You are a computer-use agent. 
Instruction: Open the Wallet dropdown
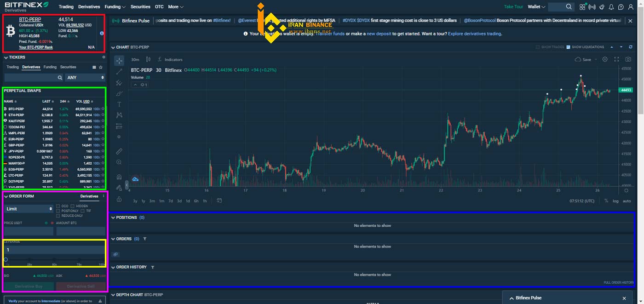click(x=536, y=7)
